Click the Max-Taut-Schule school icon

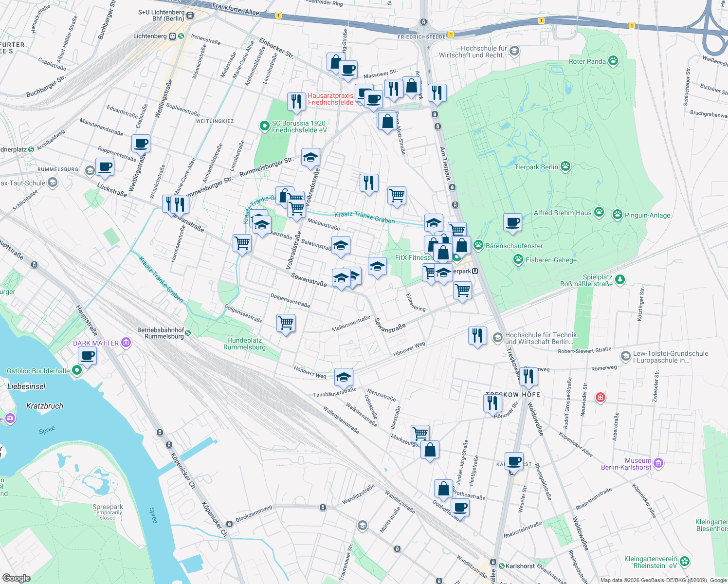pos(53,183)
